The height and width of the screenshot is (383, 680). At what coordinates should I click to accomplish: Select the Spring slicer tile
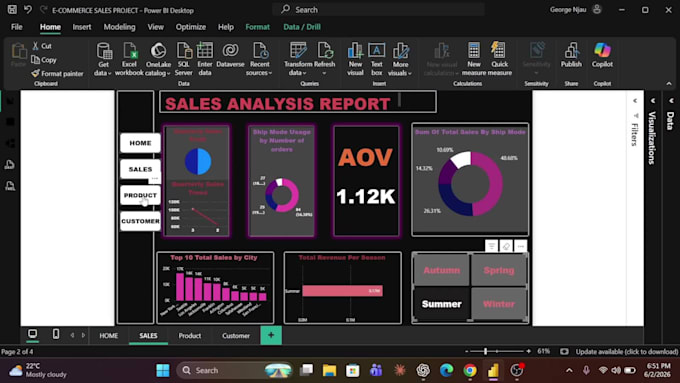pyautogui.click(x=499, y=270)
